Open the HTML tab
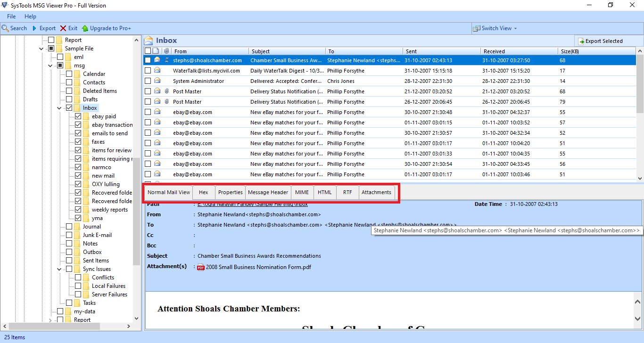This screenshot has height=343, width=644. (x=324, y=192)
